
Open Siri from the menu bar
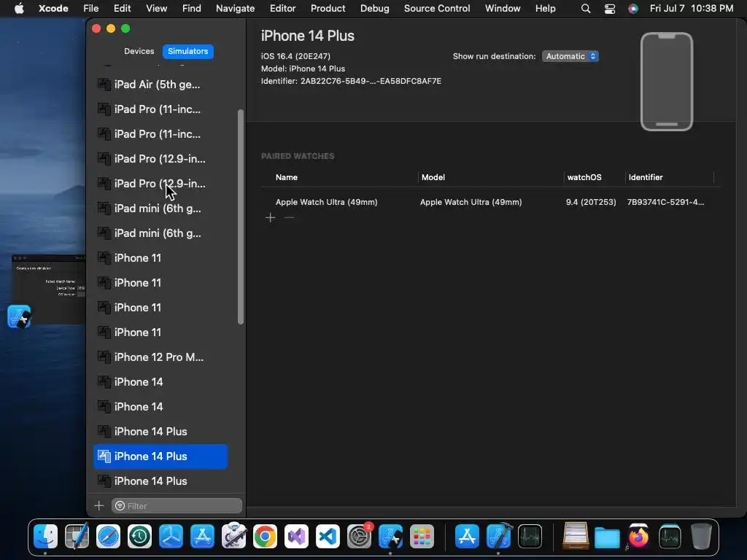[632, 9]
